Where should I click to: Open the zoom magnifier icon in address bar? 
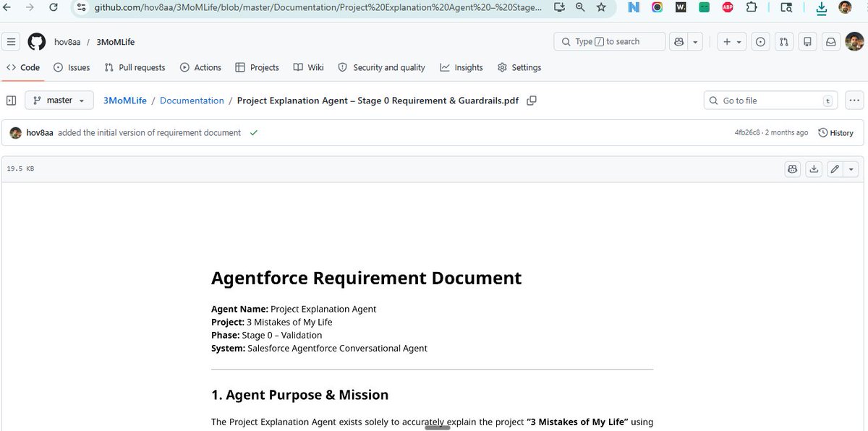[x=580, y=7]
